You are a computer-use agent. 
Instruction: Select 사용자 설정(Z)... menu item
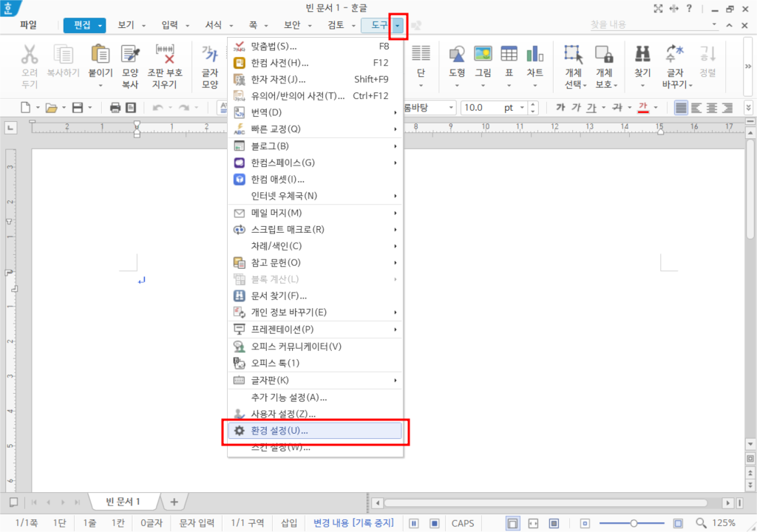[x=315, y=415]
